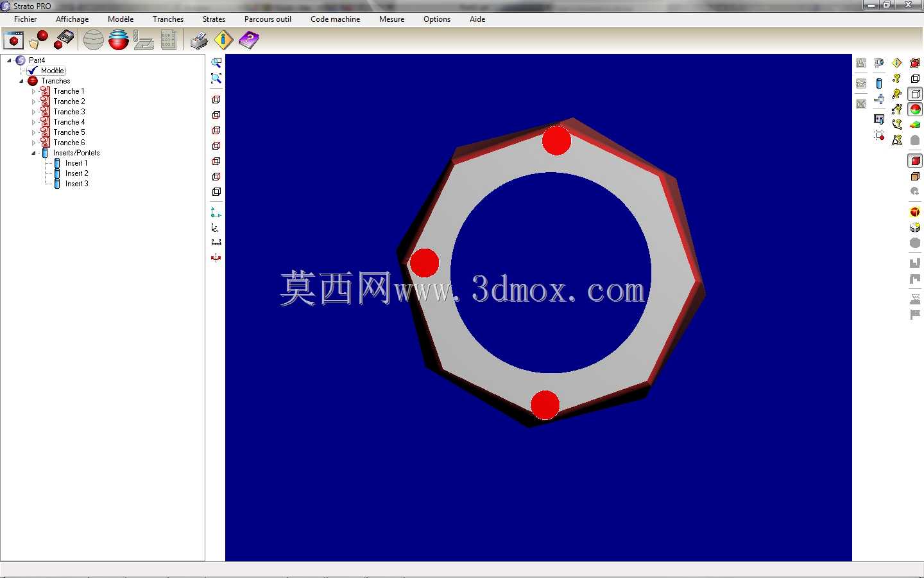Click the list with cylinder icon

click(x=879, y=119)
